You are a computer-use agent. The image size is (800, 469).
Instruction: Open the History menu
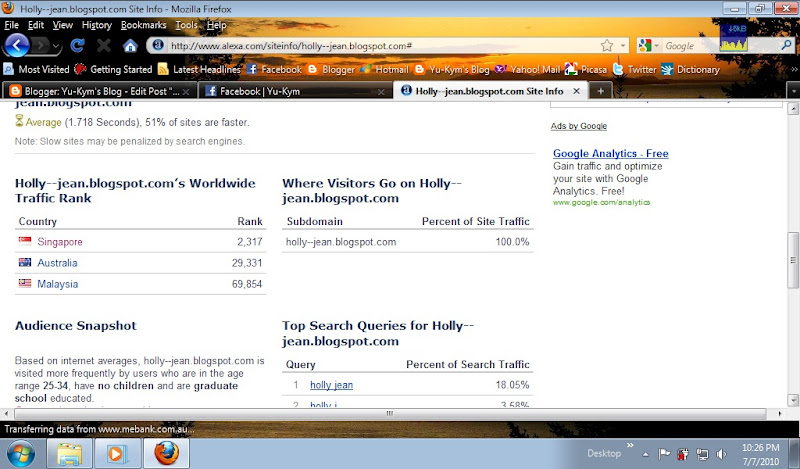[96, 25]
